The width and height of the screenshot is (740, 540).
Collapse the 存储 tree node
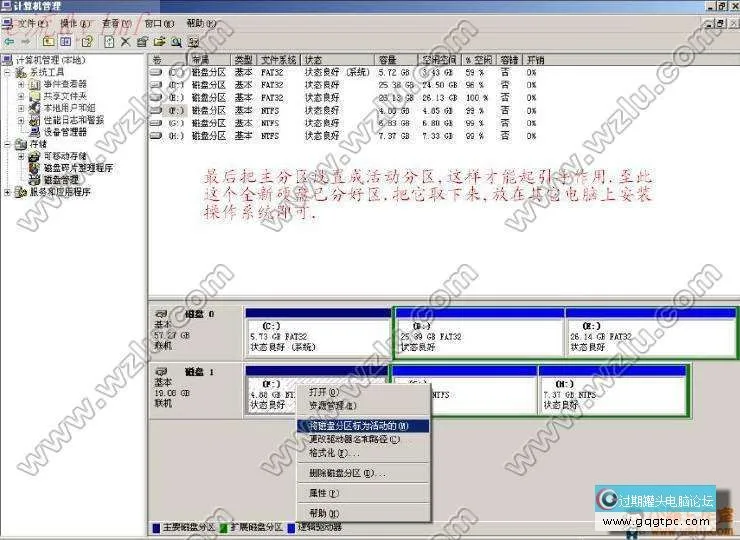coord(7,144)
